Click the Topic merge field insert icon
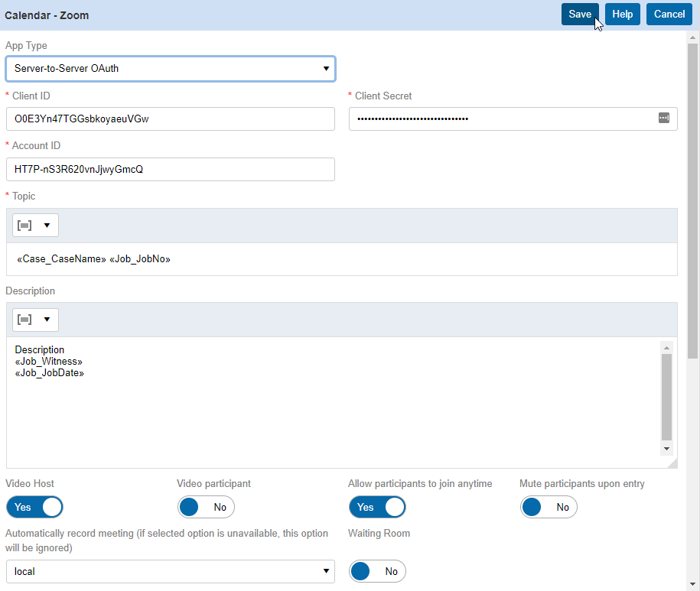 pos(24,226)
